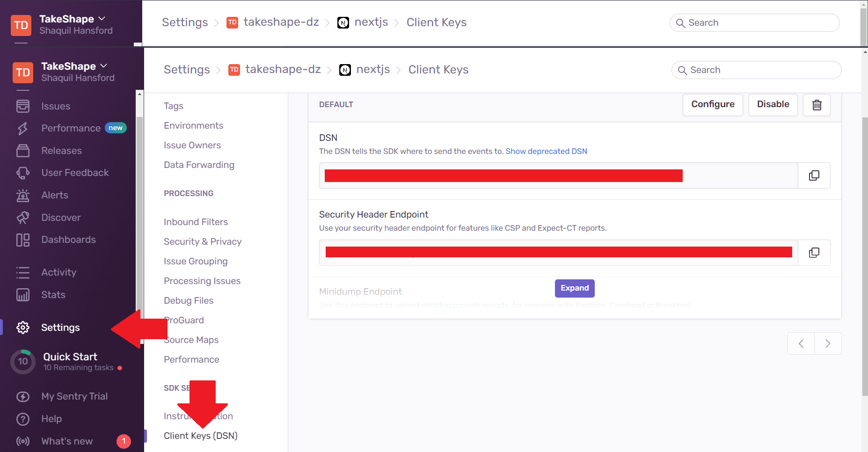The width and height of the screenshot is (868, 452).
Task: Select Tags in project settings
Action: 174,106
